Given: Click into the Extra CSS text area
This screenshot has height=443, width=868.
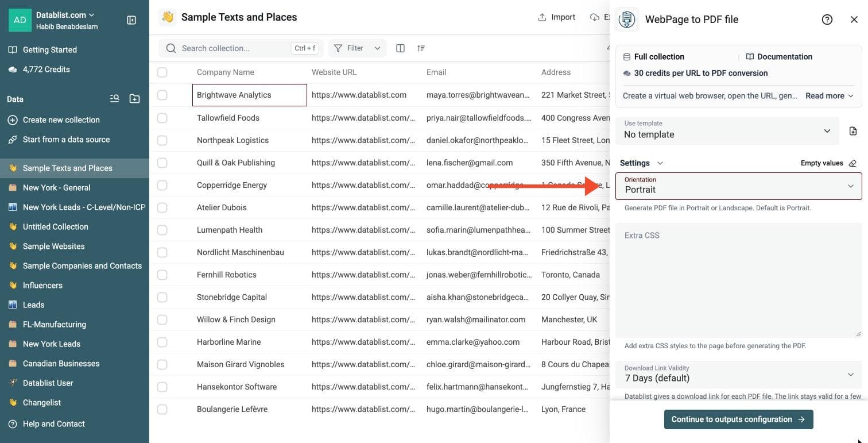Looking at the screenshot, I should (739, 280).
